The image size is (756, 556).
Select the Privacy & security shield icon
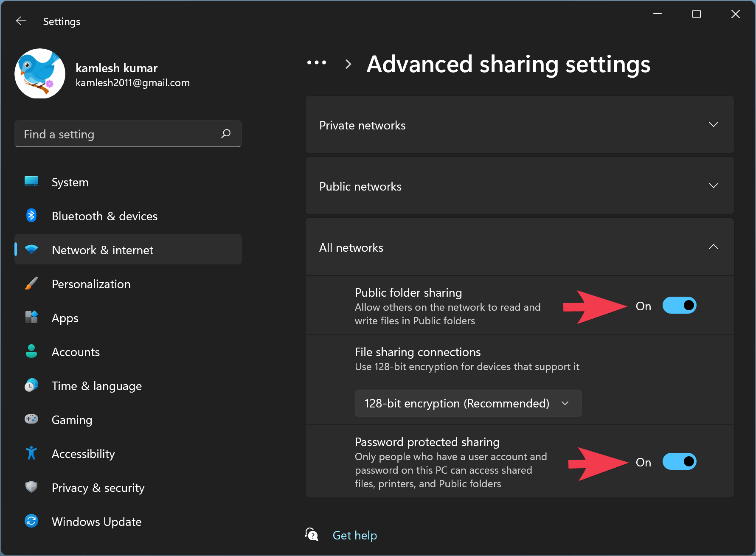(31, 487)
